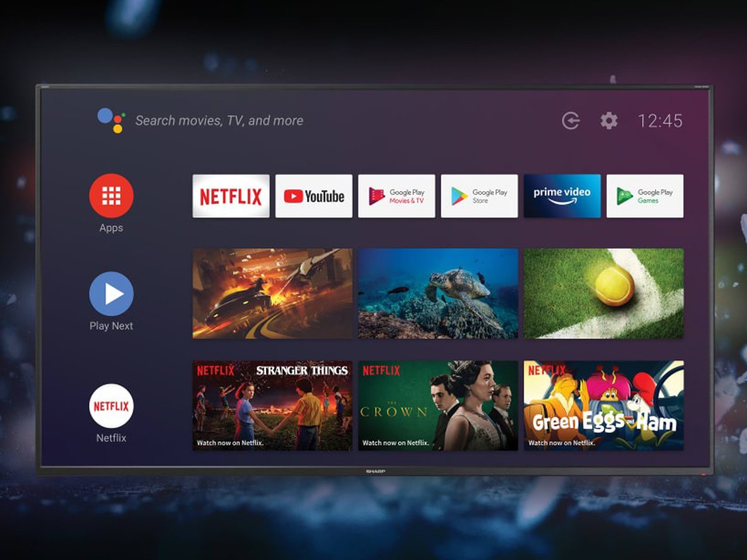Open the Stranger Things Netflix card
The height and width of the screenshot is (560, 747).
pyautogui.click(x=273, y=406)
